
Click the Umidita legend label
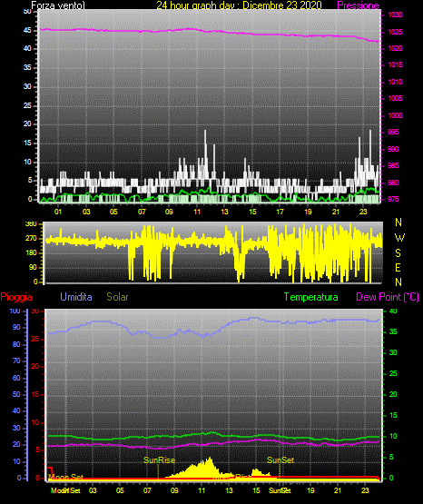(x=76, y=296)
